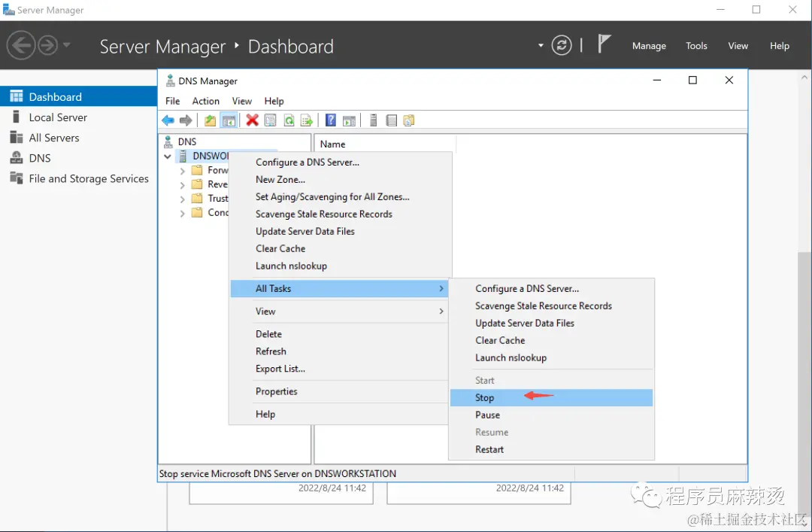Choose Refresh from the context menu

(339, 351)
